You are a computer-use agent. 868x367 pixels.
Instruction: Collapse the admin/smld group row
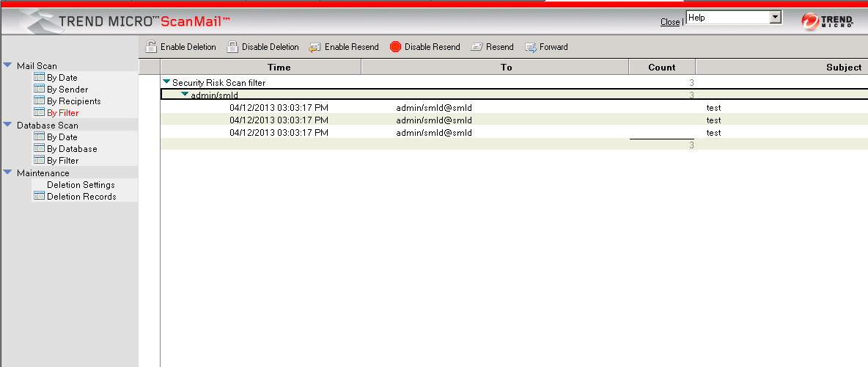(185, 95)
